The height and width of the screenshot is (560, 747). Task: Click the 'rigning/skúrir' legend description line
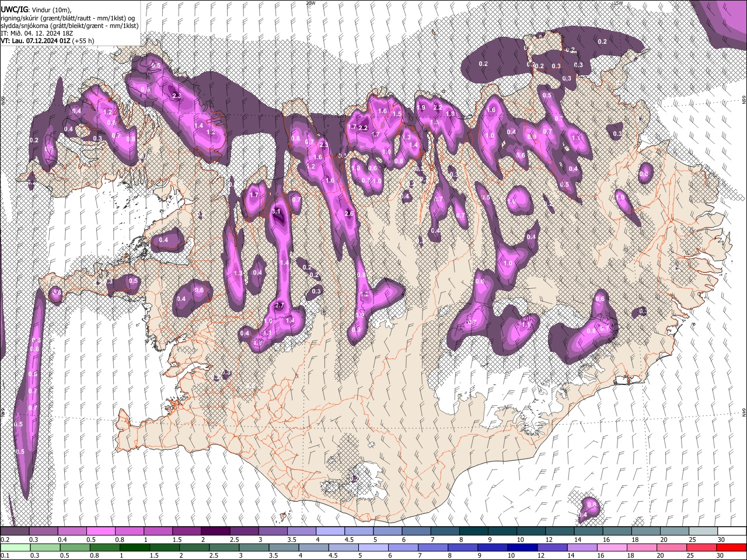click(68, 18)
